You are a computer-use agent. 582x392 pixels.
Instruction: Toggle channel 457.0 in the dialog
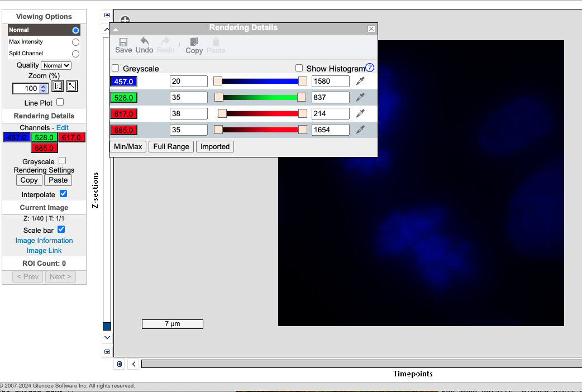coord(123,82)
